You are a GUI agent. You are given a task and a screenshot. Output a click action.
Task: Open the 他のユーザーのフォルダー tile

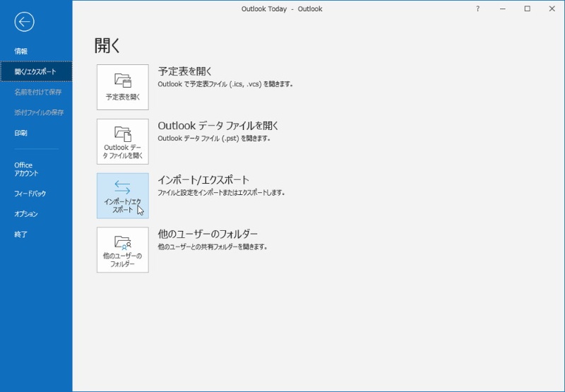[122, 250]
